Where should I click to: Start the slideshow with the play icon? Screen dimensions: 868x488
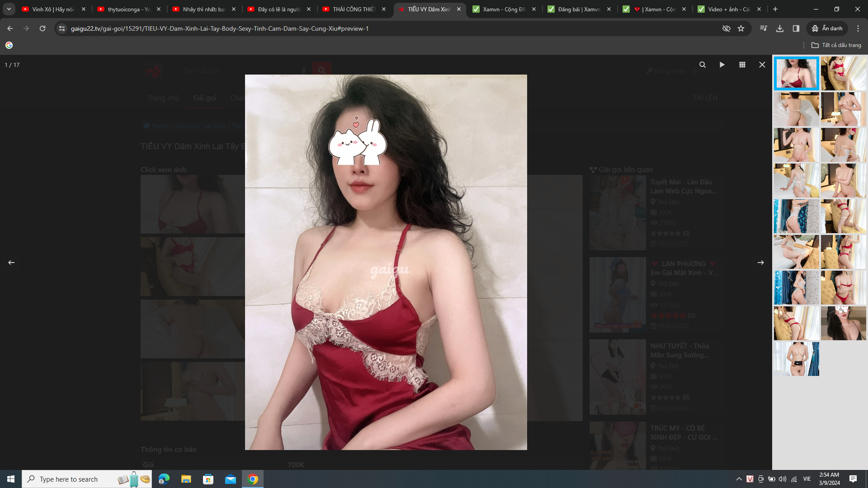point(722,65)
